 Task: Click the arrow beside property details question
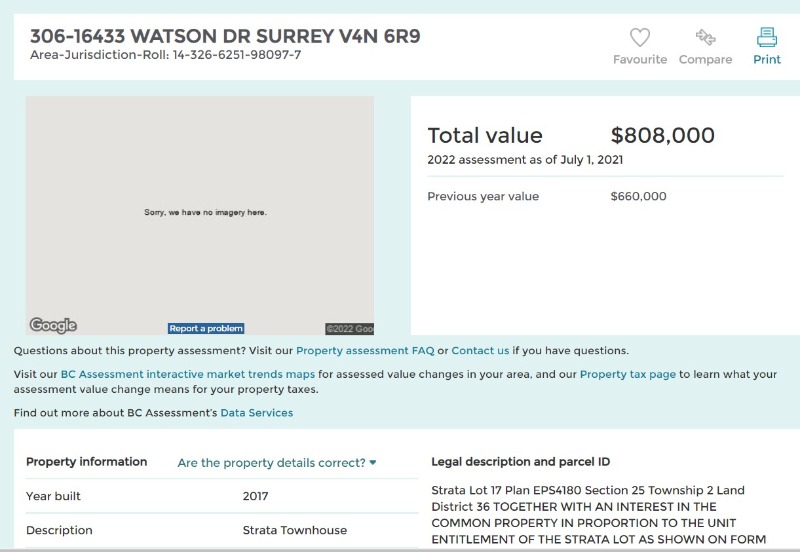click(x=373, y=463)
